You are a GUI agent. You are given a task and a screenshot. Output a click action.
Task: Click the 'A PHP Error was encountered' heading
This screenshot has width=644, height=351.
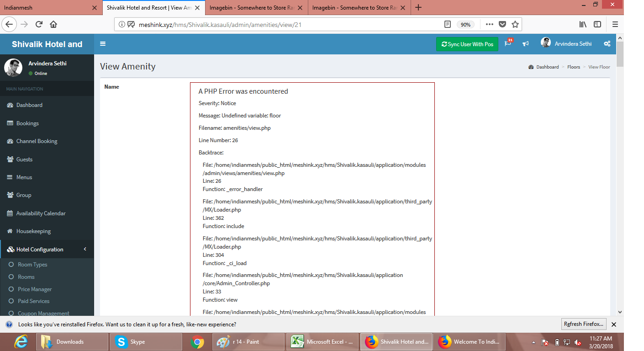tap(243, 91)
